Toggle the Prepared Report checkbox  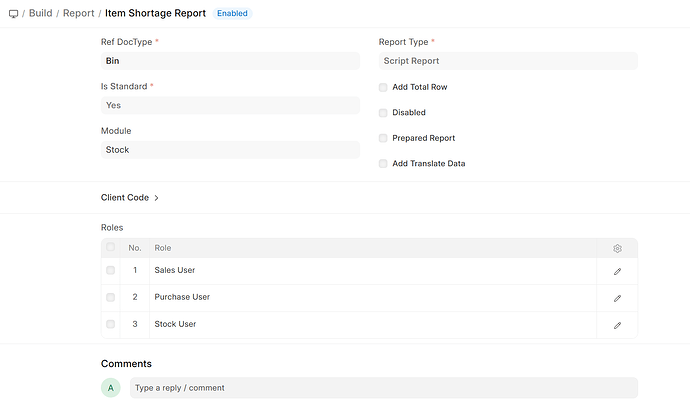coord(383,138)
